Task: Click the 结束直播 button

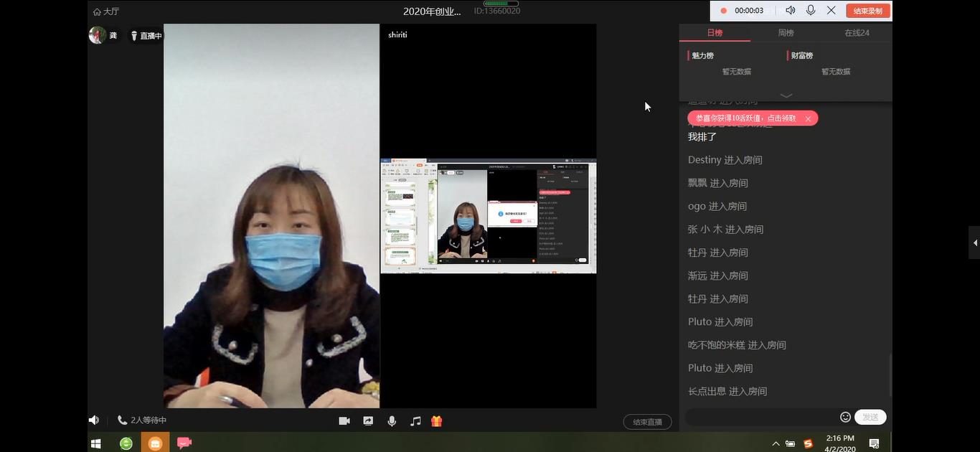Action: click(647, 422)
